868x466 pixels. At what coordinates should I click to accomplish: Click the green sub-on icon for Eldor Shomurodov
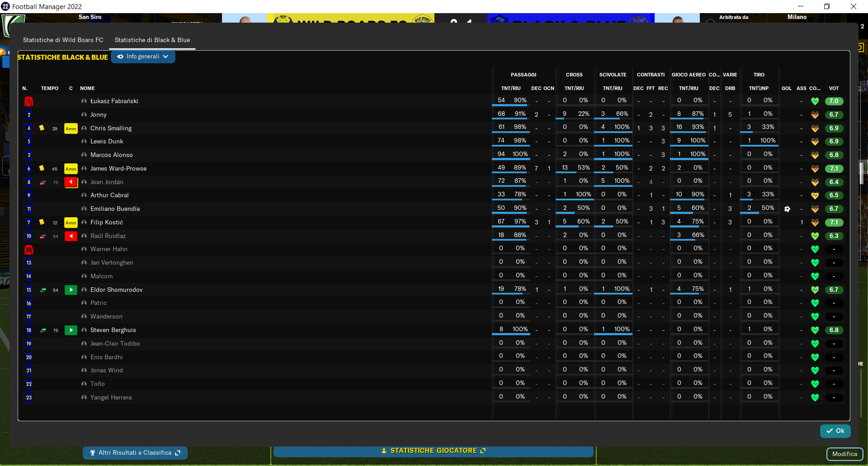click(x=71, y=290)
